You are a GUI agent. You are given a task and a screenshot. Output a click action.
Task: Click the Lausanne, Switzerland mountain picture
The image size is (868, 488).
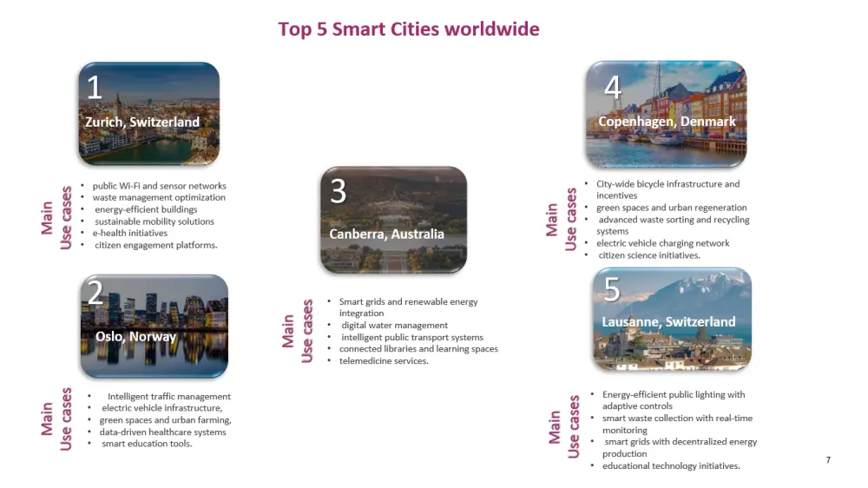click(x=672, y=319)
